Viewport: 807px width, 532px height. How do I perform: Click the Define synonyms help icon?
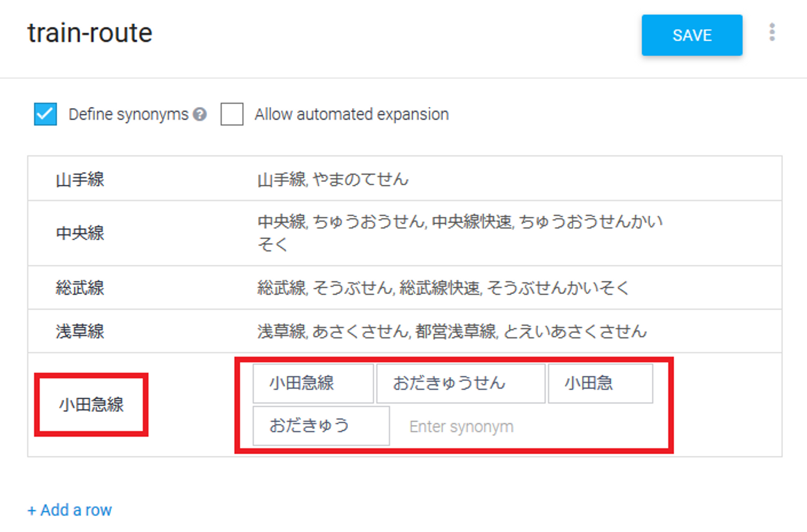[200, 114]
